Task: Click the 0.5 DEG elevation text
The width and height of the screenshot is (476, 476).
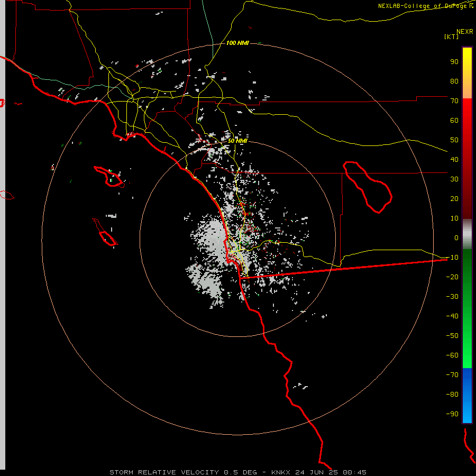Action: coord(240,472)
